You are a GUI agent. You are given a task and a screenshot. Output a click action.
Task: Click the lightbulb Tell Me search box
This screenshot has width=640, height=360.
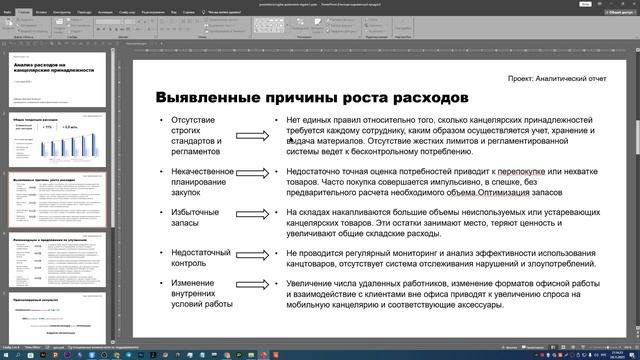click(x=222, y=12)
